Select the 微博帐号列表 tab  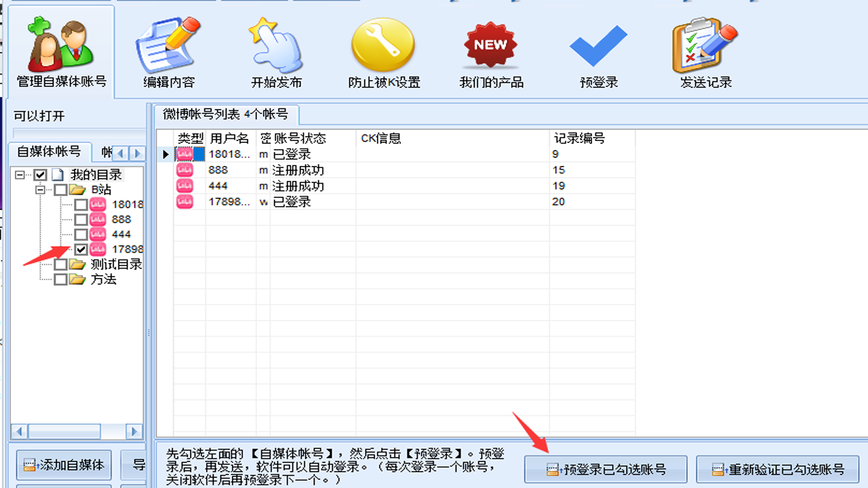click(x=224, y=114)
